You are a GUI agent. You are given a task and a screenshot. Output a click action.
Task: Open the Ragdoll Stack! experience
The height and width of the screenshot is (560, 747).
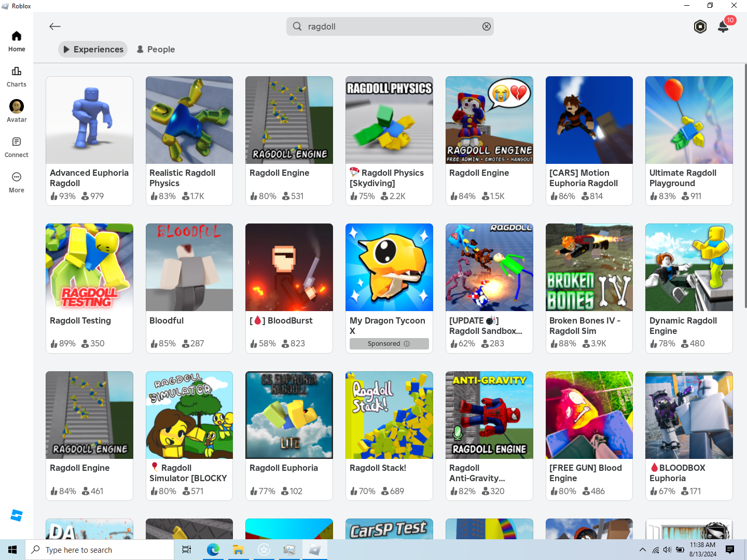click(389, 436)
